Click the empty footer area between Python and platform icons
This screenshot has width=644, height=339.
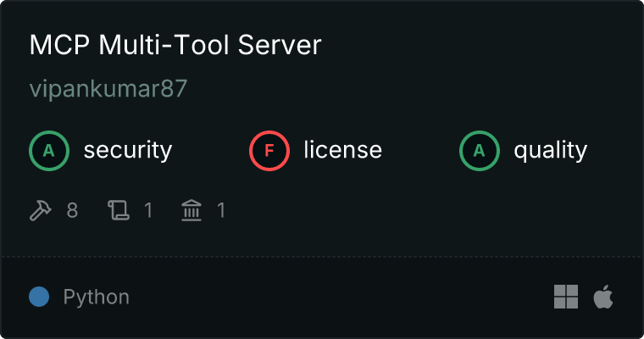tap(339, 297)
